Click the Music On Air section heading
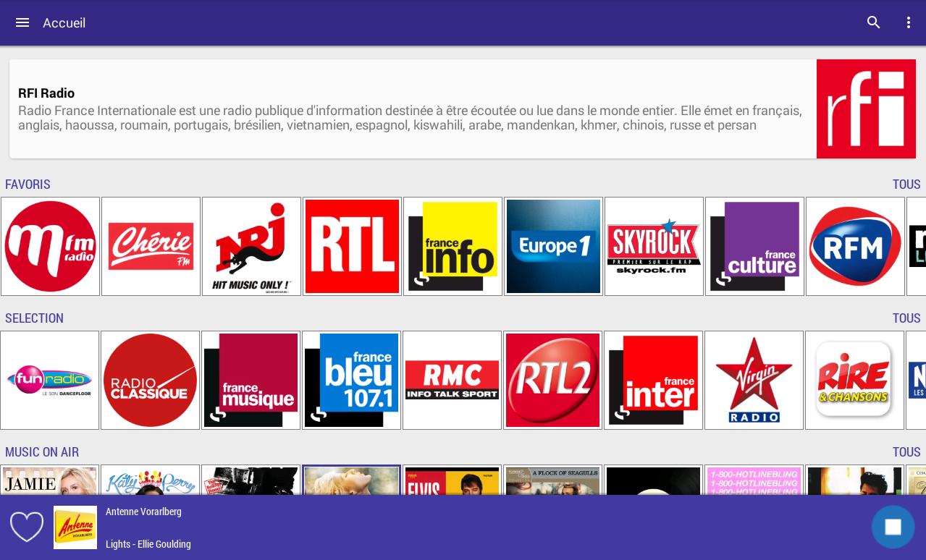 coord(42,452)
